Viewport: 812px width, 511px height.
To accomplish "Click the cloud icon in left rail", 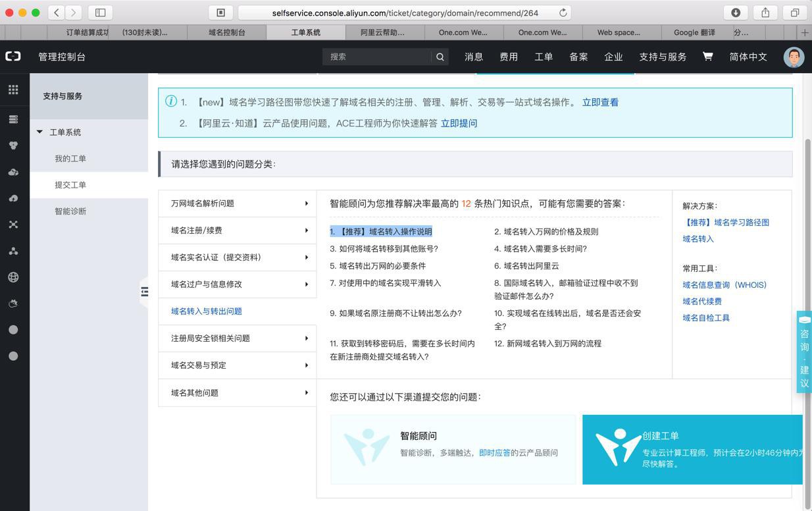I will 13,172.
